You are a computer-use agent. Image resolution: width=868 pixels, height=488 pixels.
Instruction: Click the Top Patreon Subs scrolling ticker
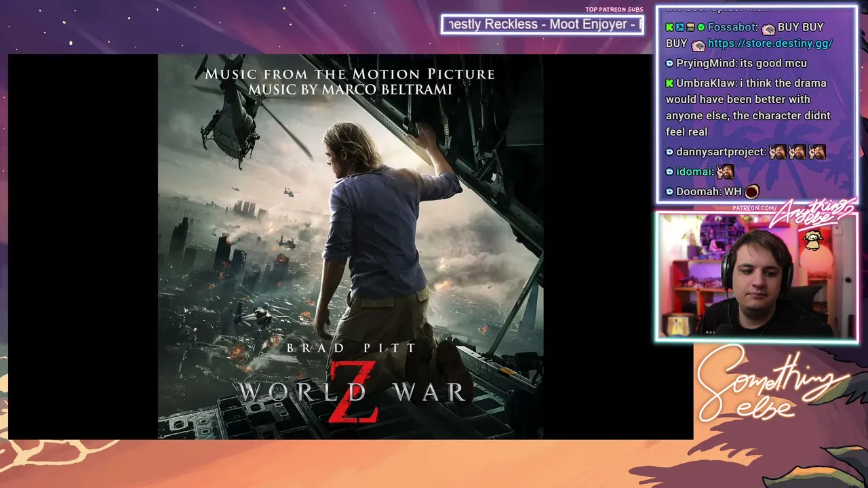(542, 24)
